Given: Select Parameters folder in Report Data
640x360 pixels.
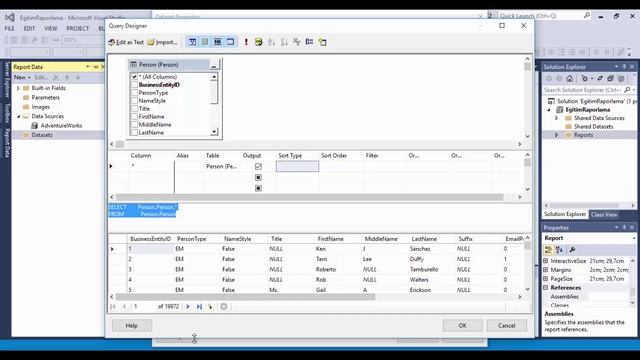Looking at the screenshot, I should point(45,98).
